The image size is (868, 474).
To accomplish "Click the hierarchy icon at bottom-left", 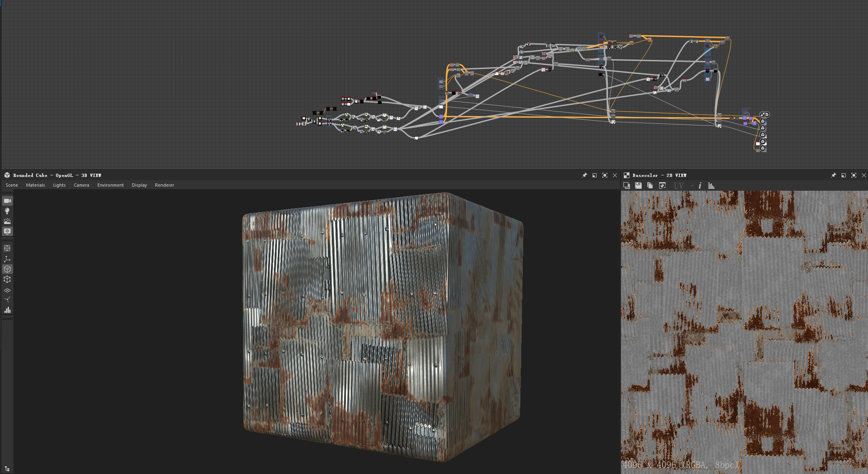I will tap(7, 469).
